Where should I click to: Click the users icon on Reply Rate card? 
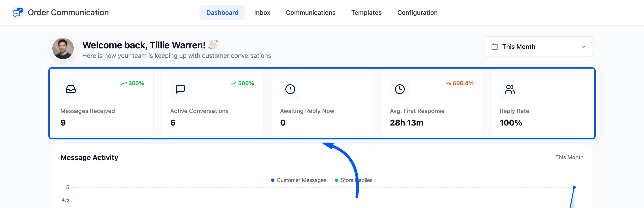(510, 89)
